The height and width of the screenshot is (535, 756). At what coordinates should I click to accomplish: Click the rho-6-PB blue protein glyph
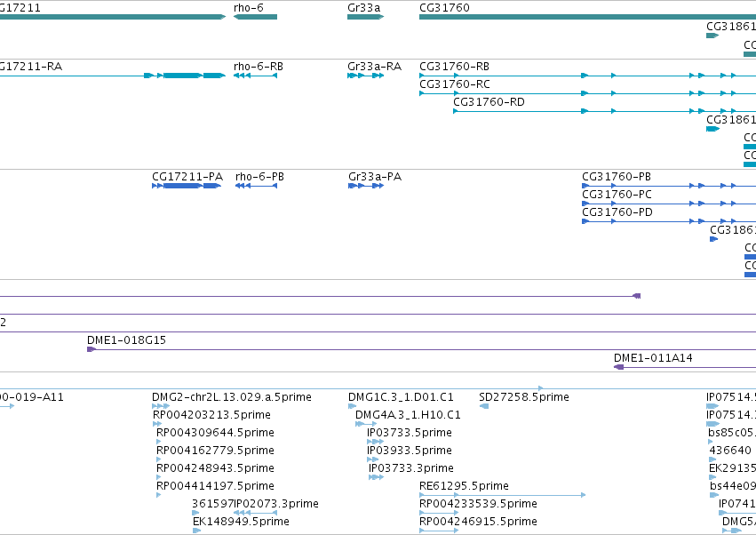[x=256, y=186]
